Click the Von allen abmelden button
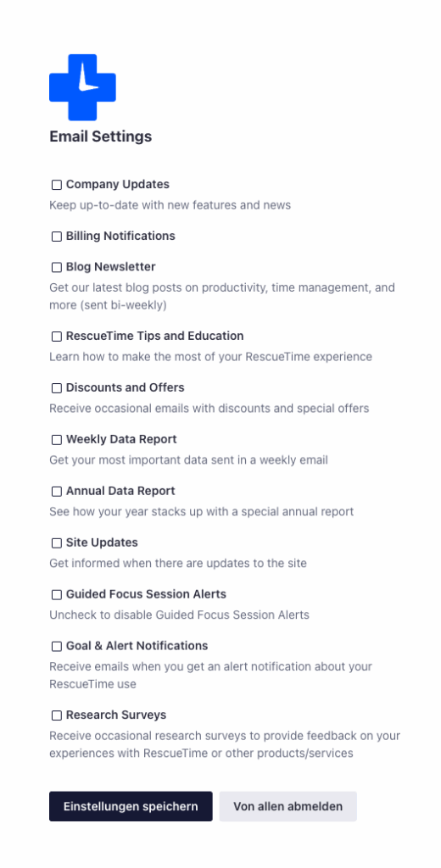This screenshot has width=441, height=868. point(288,806)
